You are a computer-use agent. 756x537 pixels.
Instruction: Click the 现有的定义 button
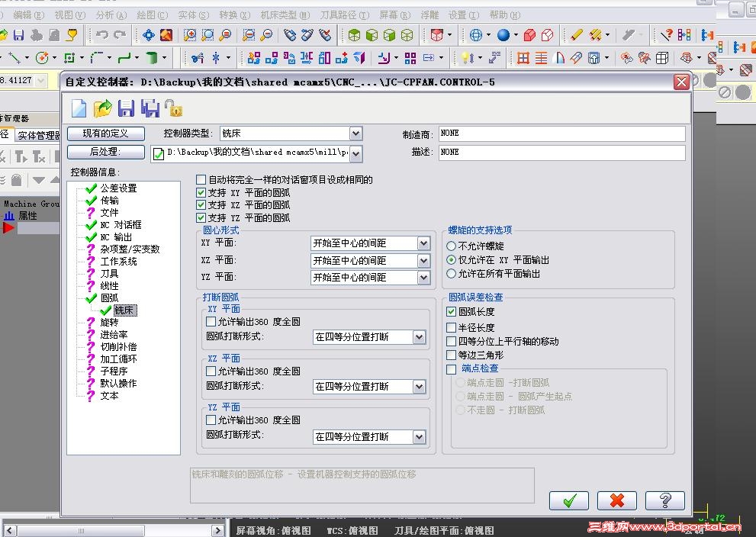click(x=105, y=133)
